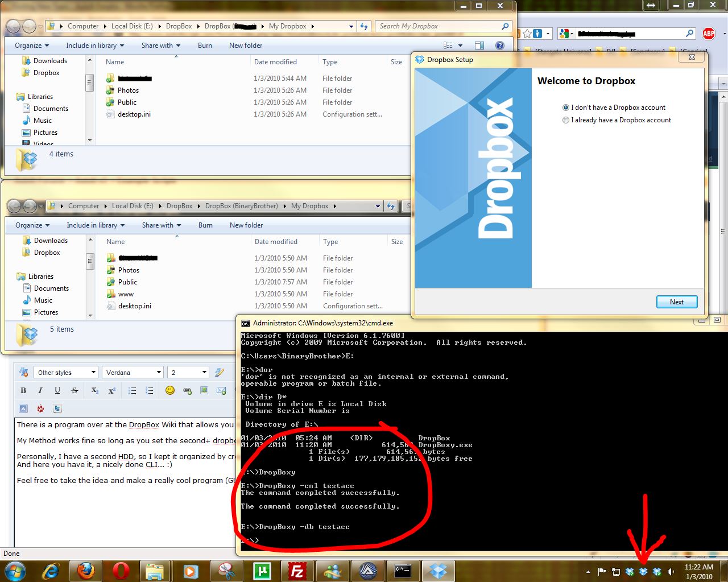Toggle italic formatting in the editor
This screenshot has width=728, height=582.
tap(40, 390)
